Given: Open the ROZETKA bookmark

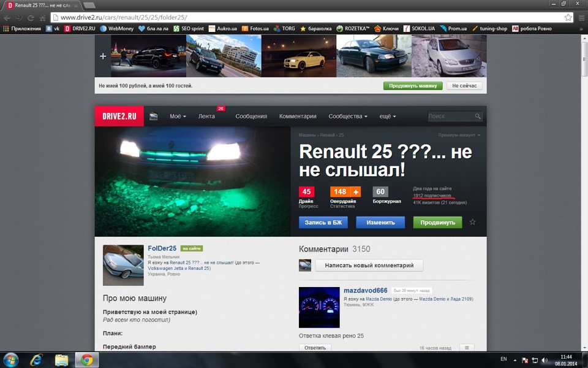Looking at the screenshot, I should pos(353,29).
